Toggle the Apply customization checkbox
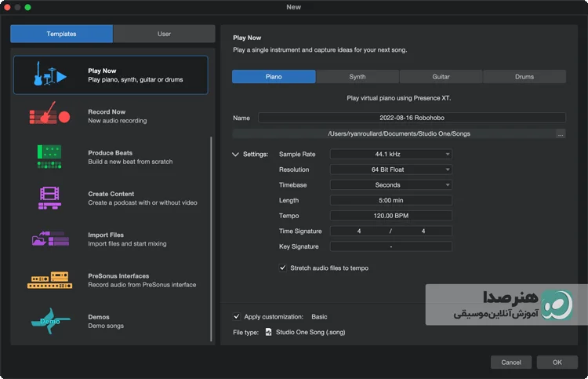The height and width of the screenshot is (379, 588). tap(237, 316)
